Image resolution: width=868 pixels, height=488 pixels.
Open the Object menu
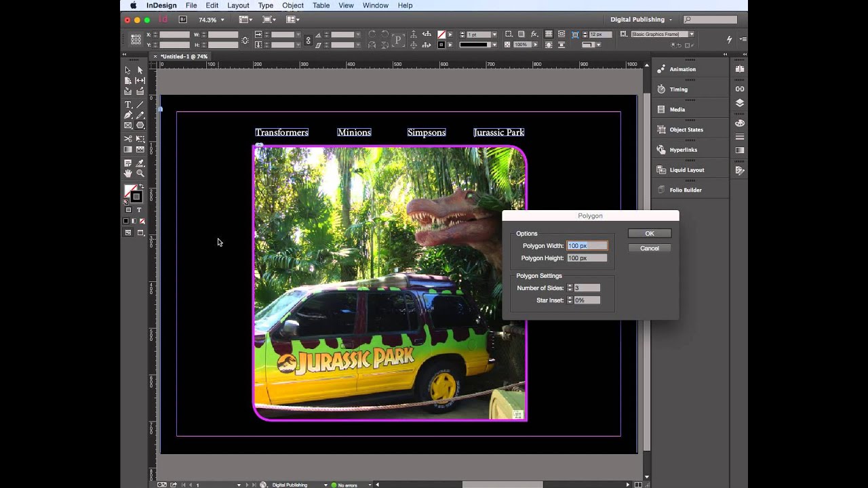click(293, 5)
